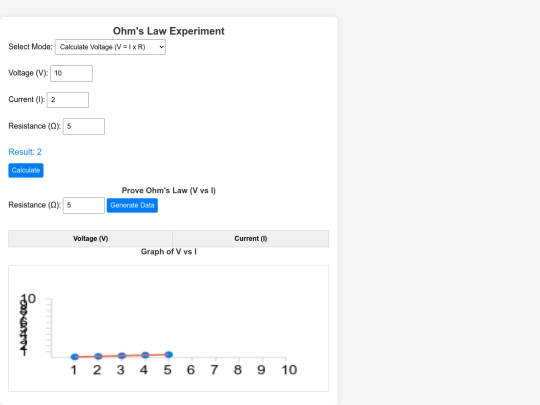Click the 'Ohm's Law Experiment' heading
Image resolution: width=540 pixels, height=405 pixels.
click(x=169, y=31)
